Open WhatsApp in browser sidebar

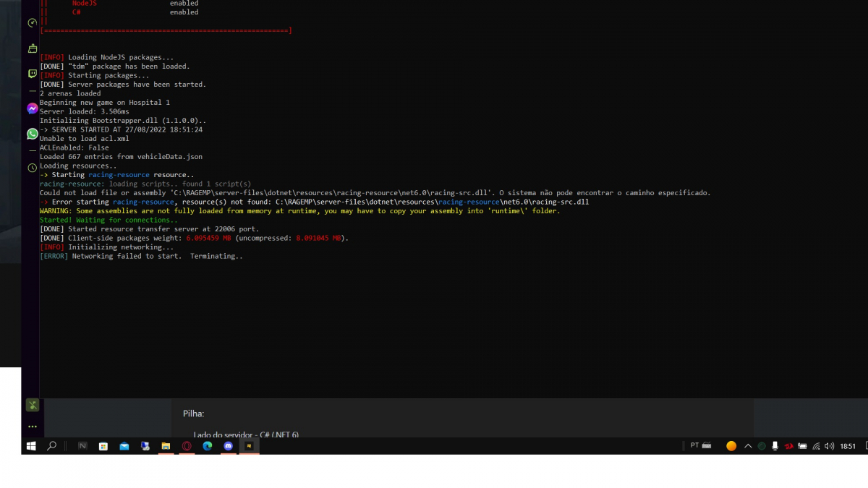(x=32, y=134)
